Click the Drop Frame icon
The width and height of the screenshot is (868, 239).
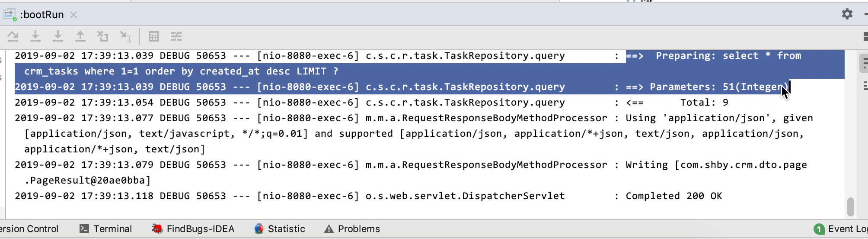pyautogui.click(x=103, y=37)
